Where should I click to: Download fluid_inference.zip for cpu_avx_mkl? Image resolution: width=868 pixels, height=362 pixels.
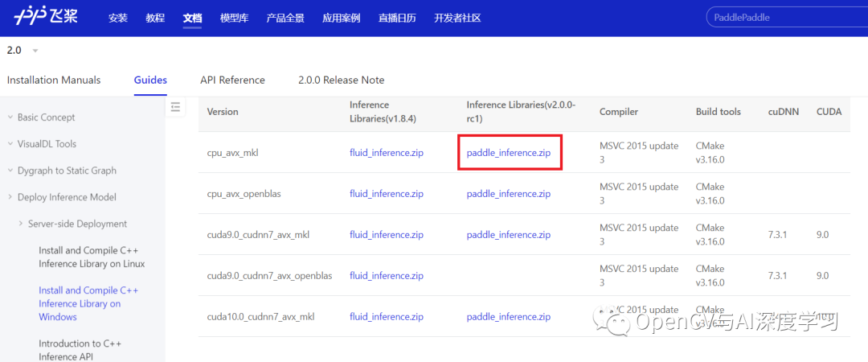(x=387, y=153)
